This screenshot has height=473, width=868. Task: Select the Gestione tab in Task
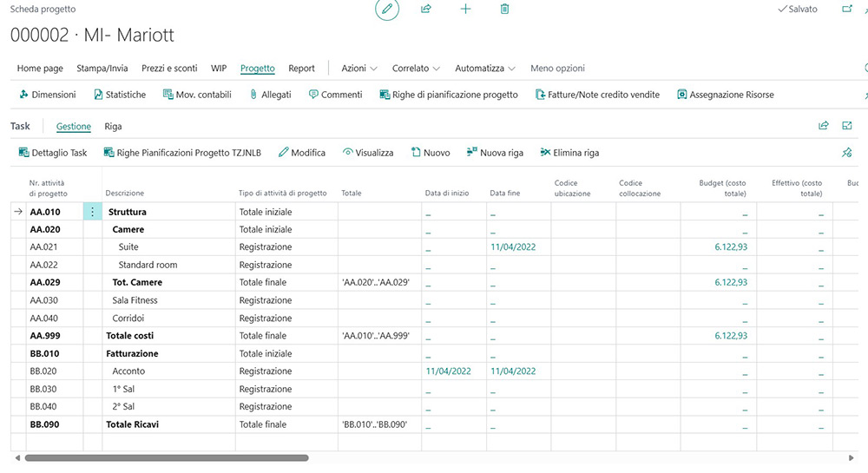[x=74, y=126]
